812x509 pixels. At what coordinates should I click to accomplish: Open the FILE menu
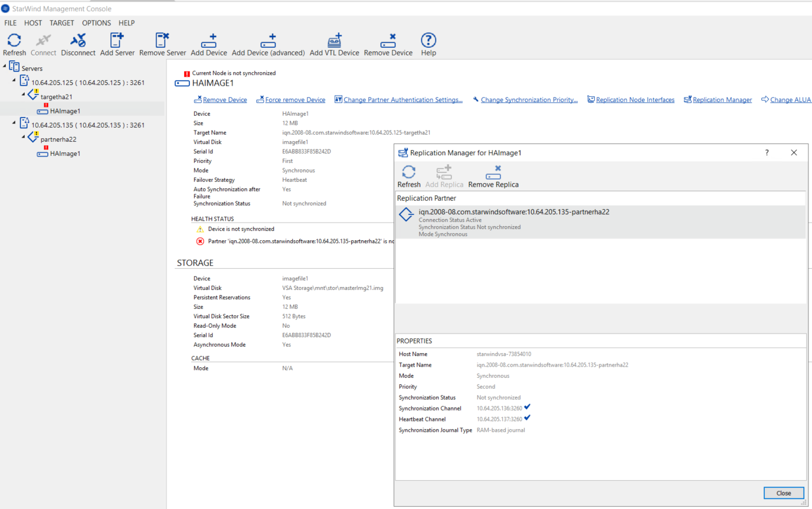11,23
